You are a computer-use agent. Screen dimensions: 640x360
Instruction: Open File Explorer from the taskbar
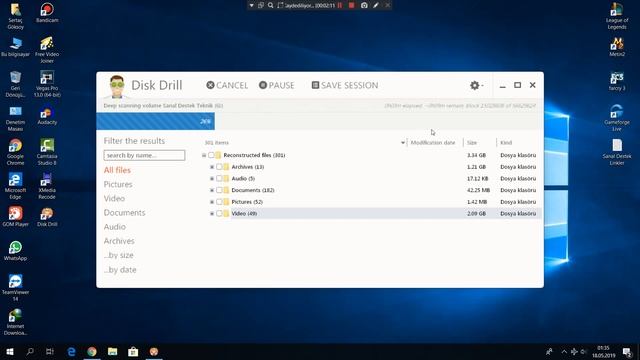(112, 351)
